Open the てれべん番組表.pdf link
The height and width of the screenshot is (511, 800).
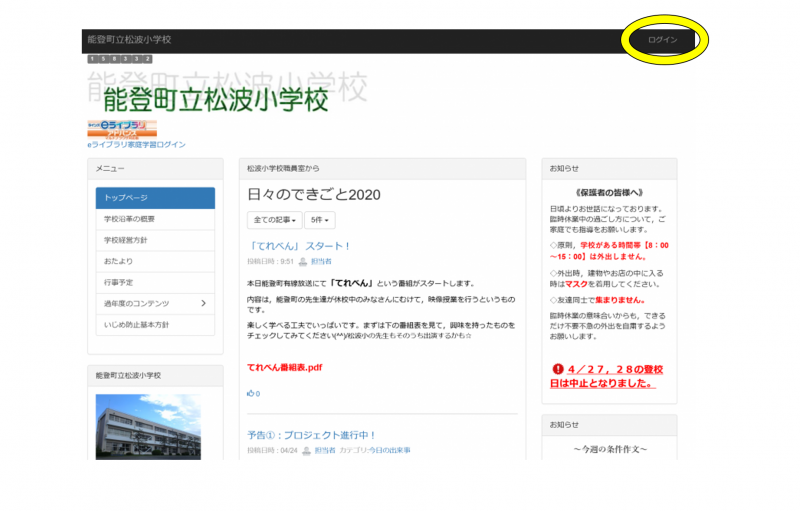tap(284, 367)
